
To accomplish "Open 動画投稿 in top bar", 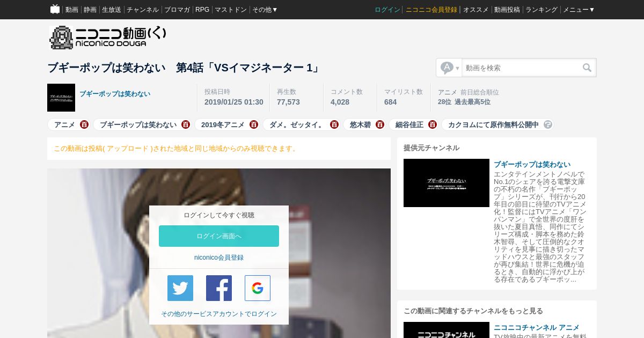I will 507,10.
